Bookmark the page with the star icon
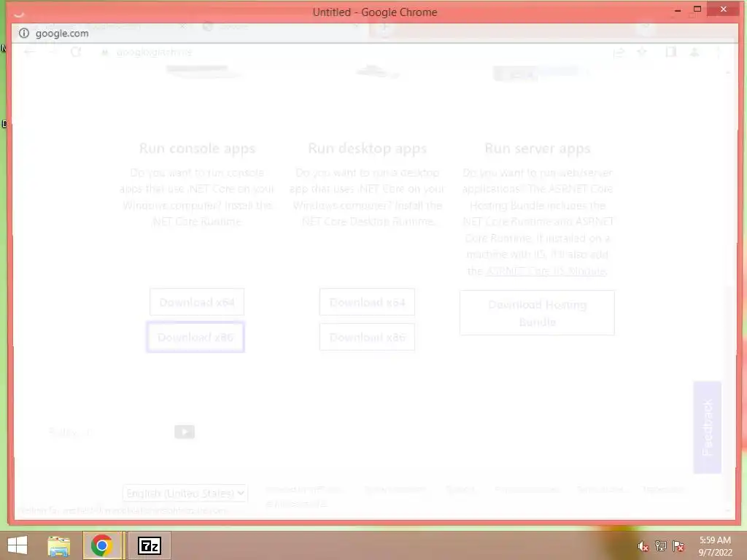 [642, 52]
